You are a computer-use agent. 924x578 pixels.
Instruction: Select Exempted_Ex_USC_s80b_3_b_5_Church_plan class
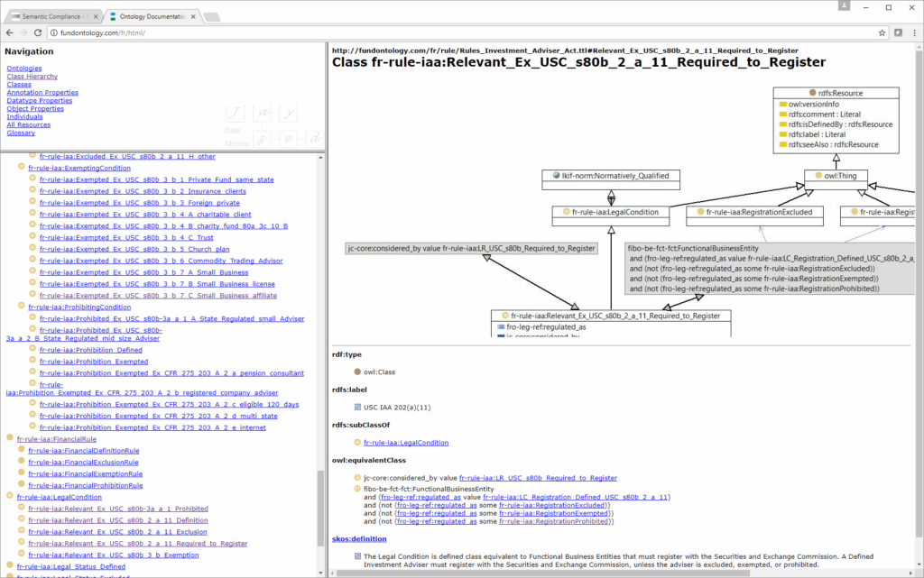point(135,249)
